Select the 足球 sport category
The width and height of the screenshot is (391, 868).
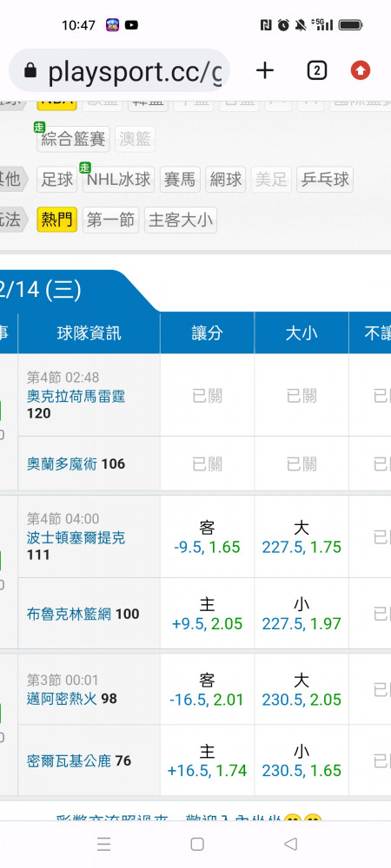(57, 180)
